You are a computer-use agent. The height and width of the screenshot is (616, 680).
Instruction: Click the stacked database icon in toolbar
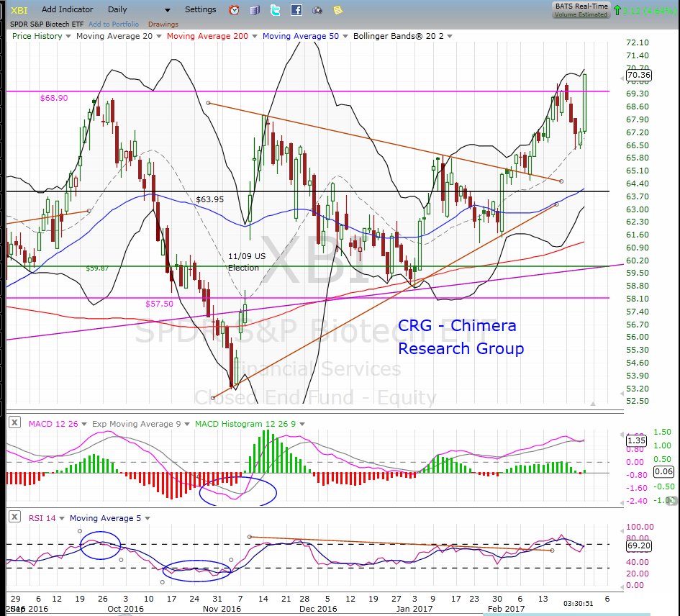click(x=255, y=10)
